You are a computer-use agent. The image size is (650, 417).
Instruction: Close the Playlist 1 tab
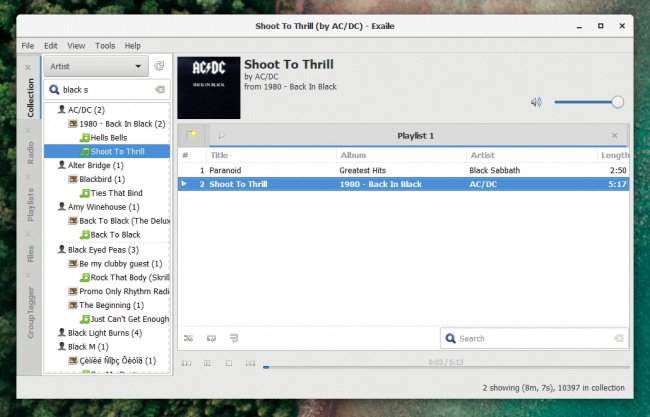click(614, 136)
